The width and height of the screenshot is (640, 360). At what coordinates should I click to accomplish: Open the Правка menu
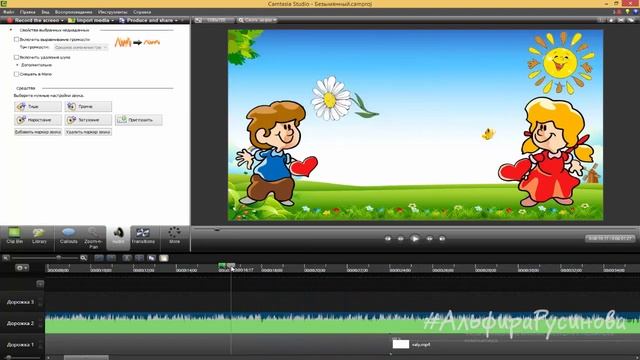click(x=27, y=12)
